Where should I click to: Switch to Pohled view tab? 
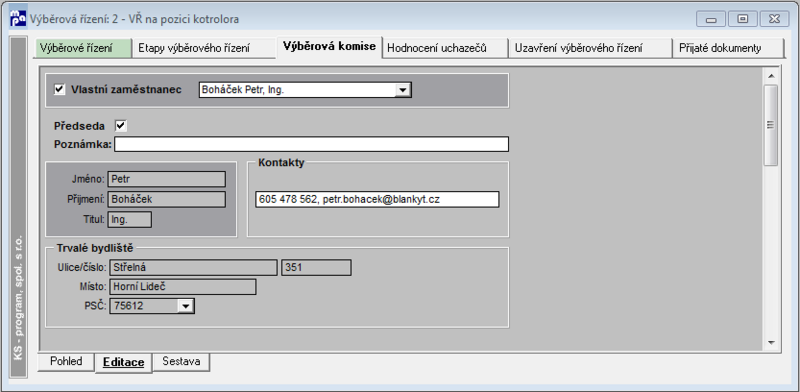[x=66, y=361]
